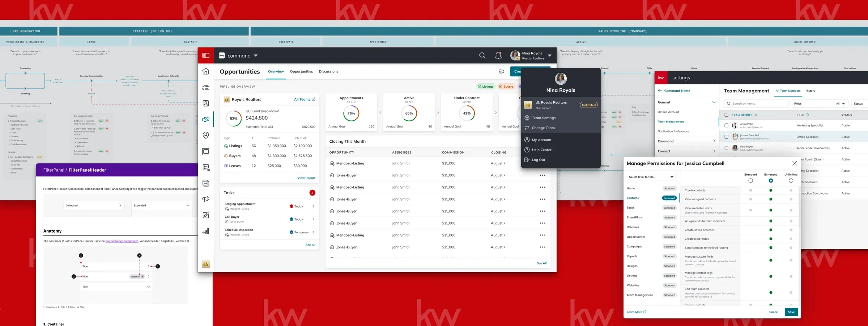Viewport: 868px width, 326px height.
Task: Open the Opportunities settings gear icon
Action: [x=501, y=71]
